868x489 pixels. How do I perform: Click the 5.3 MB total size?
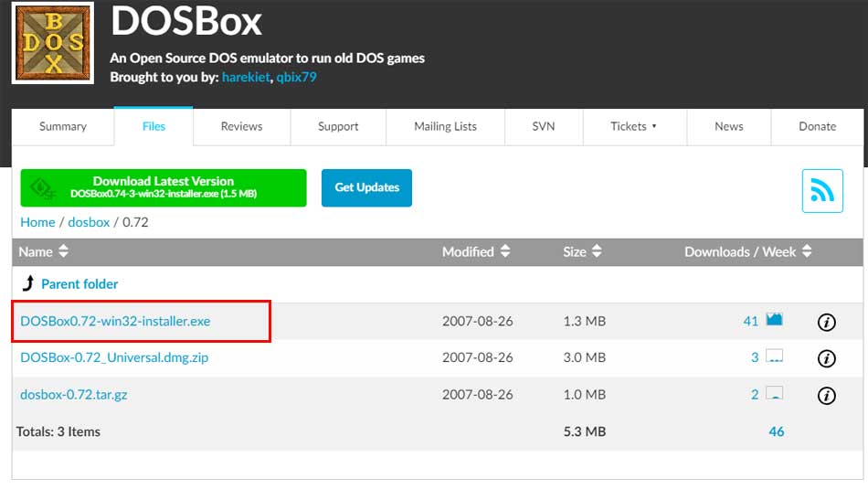coord(584,431)
